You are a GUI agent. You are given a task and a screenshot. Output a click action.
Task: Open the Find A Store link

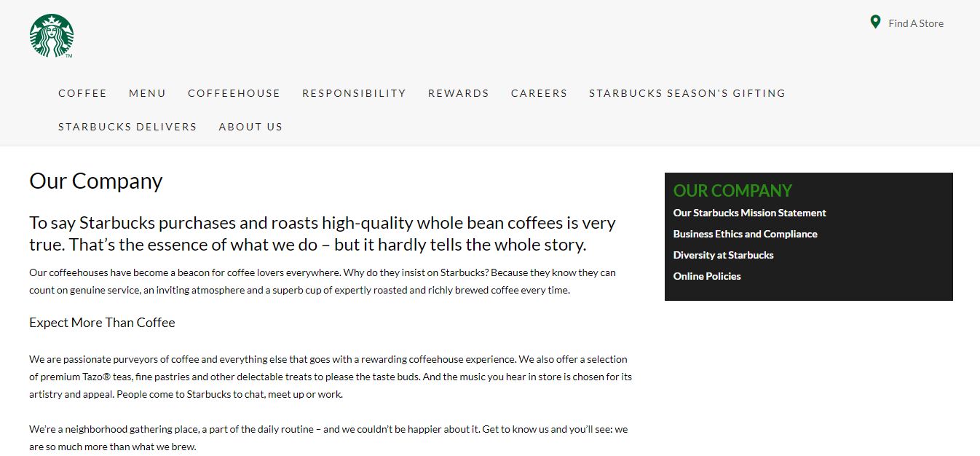point(915,23)
